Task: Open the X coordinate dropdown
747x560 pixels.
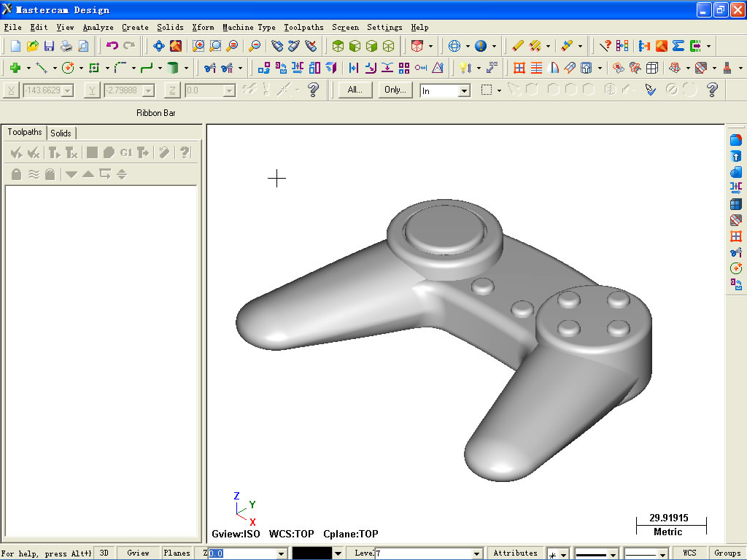Action: (68, 90)
